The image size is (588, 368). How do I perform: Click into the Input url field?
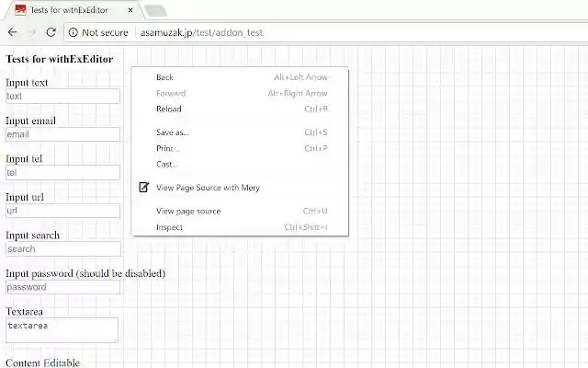63,211
